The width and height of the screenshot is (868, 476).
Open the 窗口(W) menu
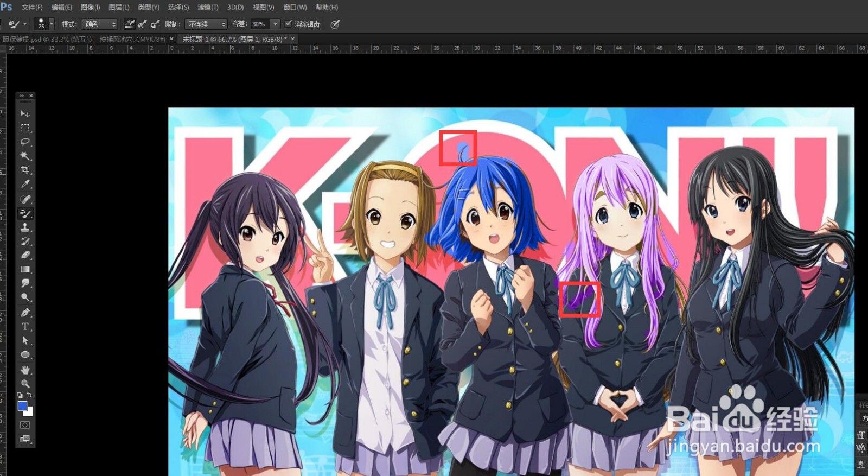[x=295, y=7]
